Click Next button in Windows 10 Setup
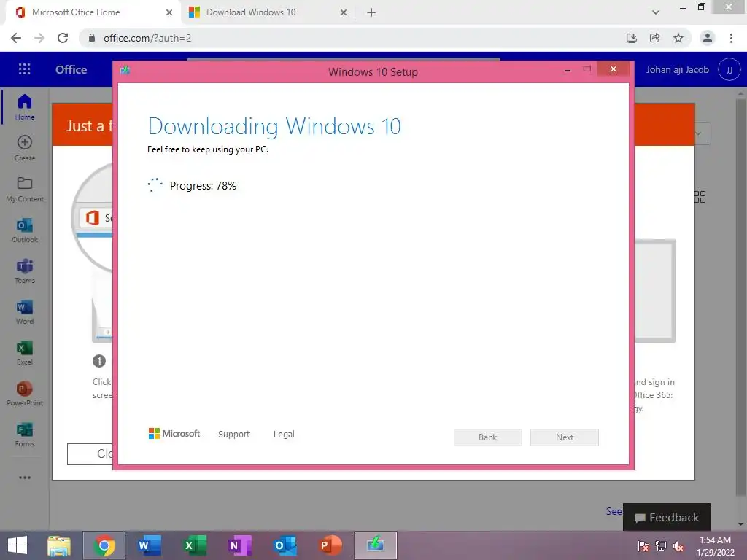 pyautogui.click(x=565, y=437)
